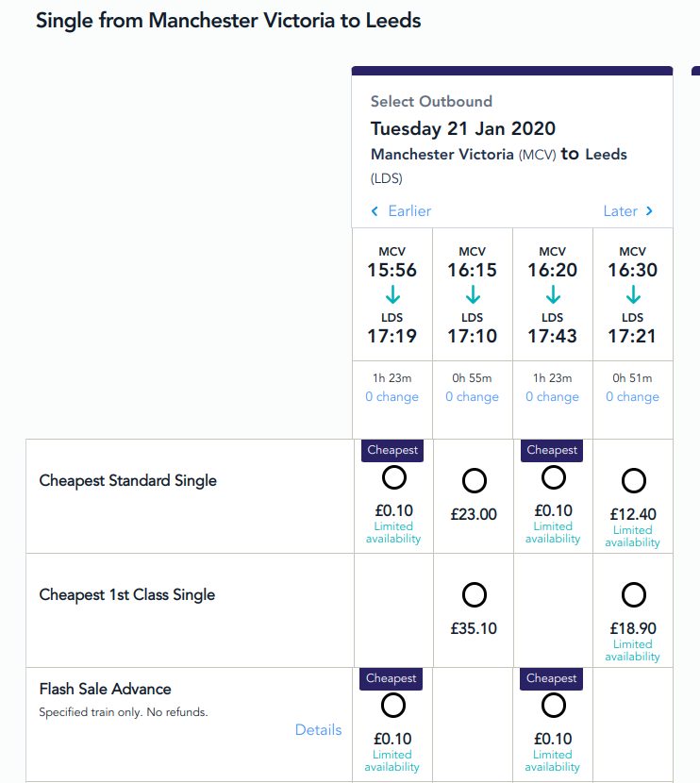Open '0 change' info for 16:30 train

pos(633,397)
